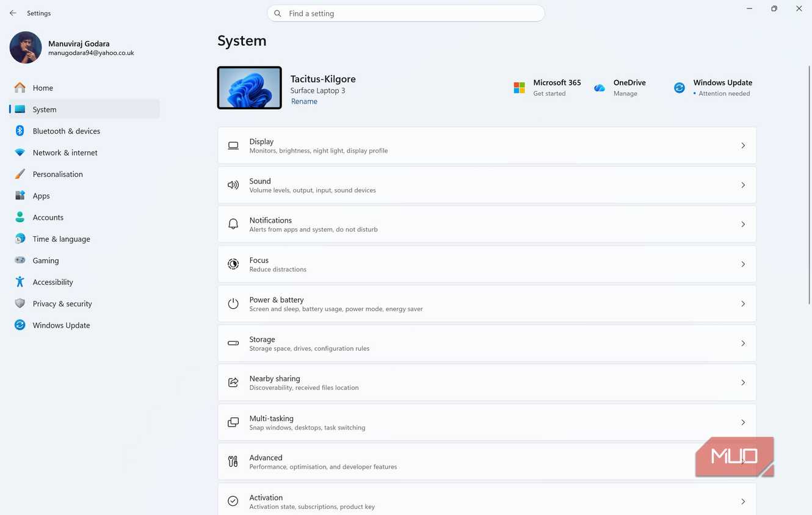
Task: Click the Focus icon
Action: click(x=233, y=264)
